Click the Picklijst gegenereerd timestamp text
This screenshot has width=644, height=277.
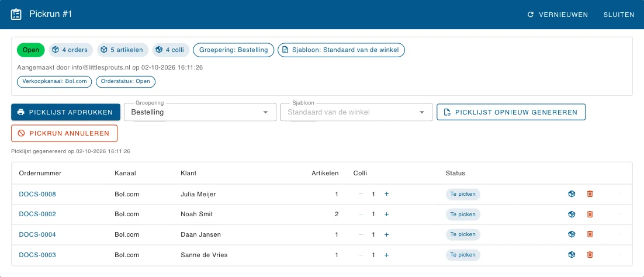[x=71, y=151]
